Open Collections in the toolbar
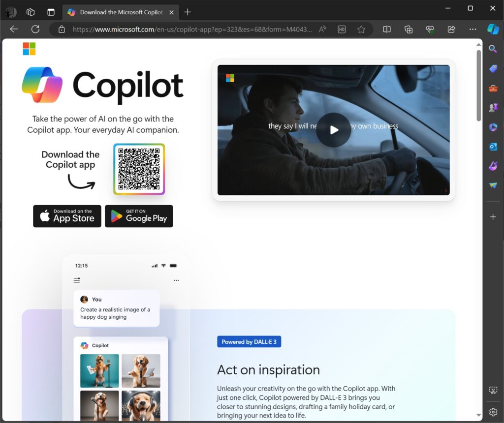The image size is (504, 423). (x=408, y=29)
